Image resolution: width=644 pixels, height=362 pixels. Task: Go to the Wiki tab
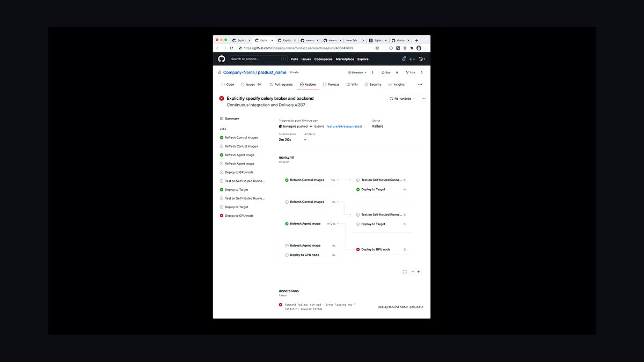pyautogui.click(x=352, y=84)
